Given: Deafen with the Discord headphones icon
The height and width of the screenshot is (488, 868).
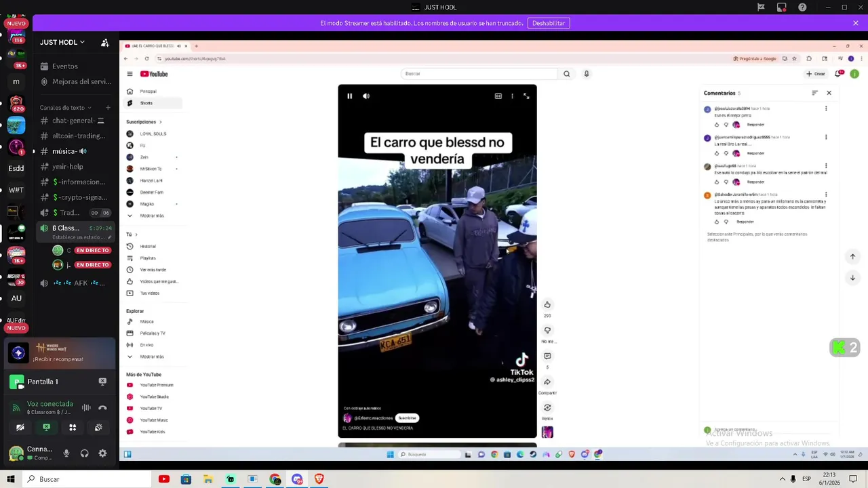Looking at the screenshot, I should point(85,453).
